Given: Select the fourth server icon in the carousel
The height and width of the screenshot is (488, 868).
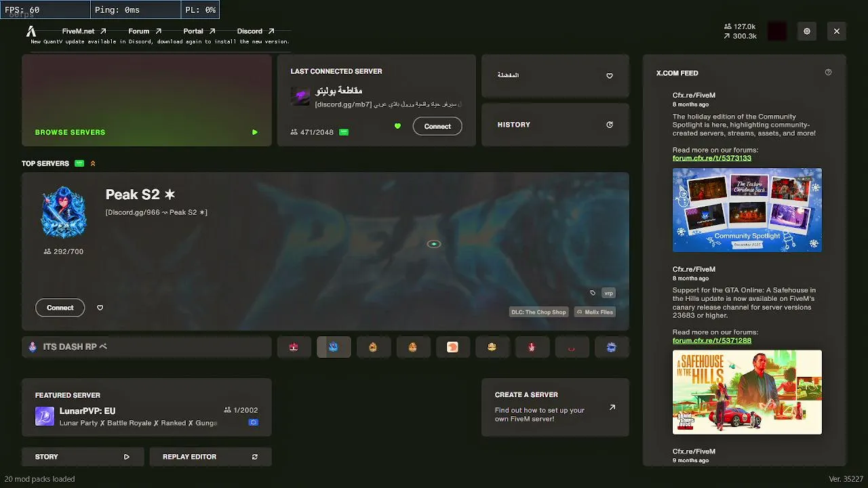Looking at the screenshot, I should point(413,347).
